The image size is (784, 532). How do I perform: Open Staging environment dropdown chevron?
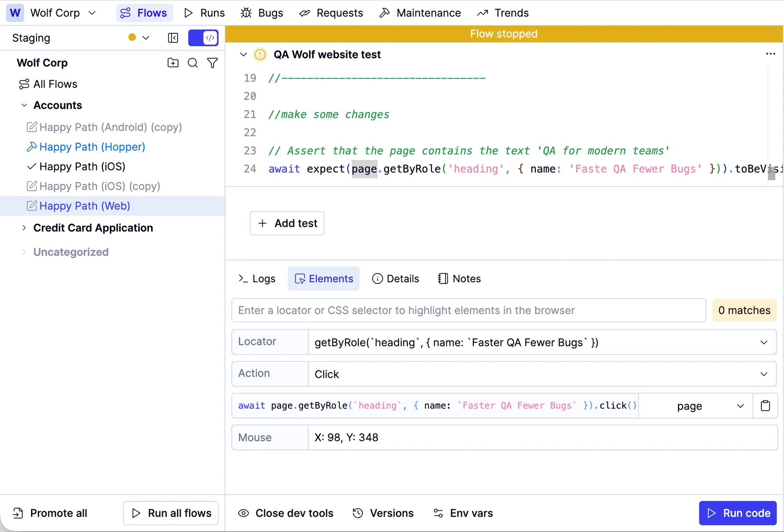(146, 38)
